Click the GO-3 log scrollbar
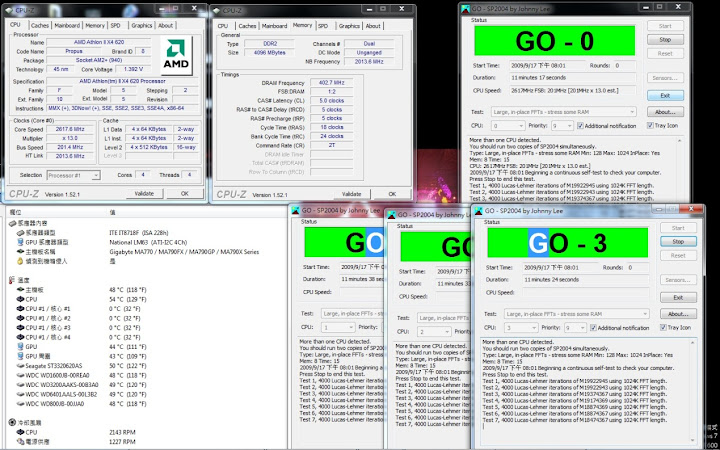 693,392
